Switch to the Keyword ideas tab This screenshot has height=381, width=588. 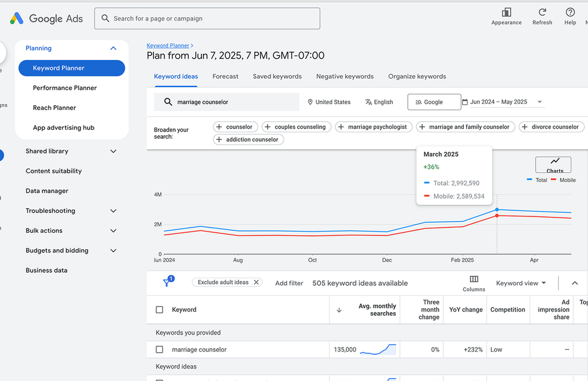pos(176,76)
